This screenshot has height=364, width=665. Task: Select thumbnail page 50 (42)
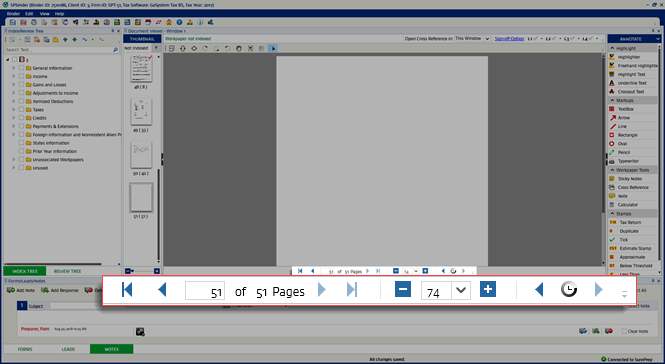pos(141,155)
